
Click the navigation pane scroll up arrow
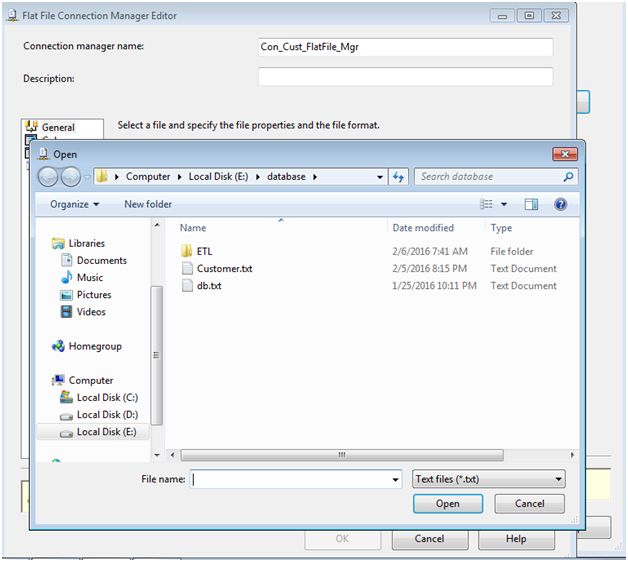coord(157,225)
